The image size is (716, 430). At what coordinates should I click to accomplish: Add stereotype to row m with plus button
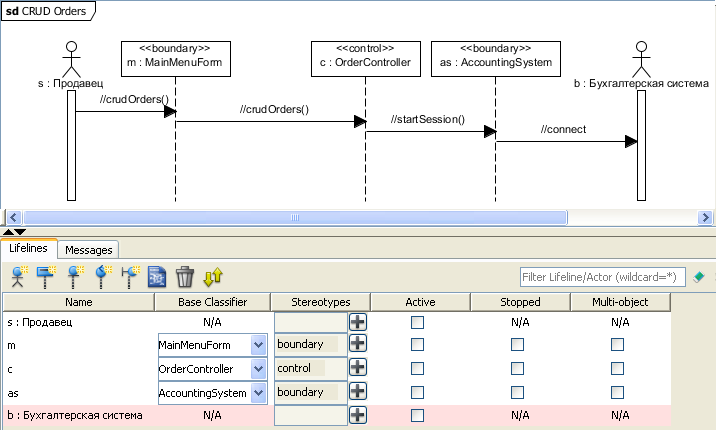pyautogui.click(x=358, y=344)
